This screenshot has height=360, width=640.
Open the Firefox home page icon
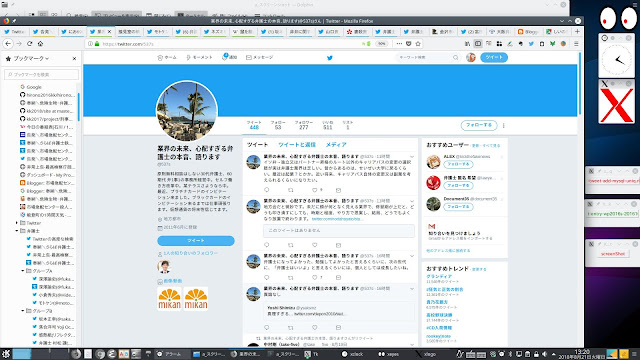pos(40,44)
